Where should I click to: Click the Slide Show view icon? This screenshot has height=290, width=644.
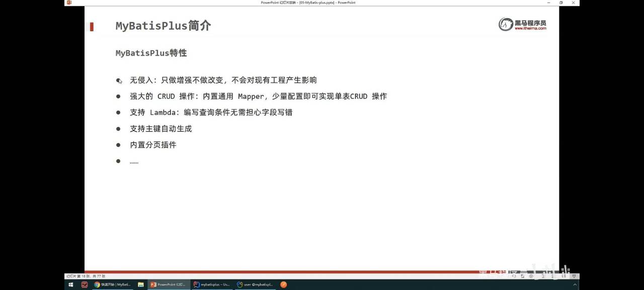coord(574,276)
